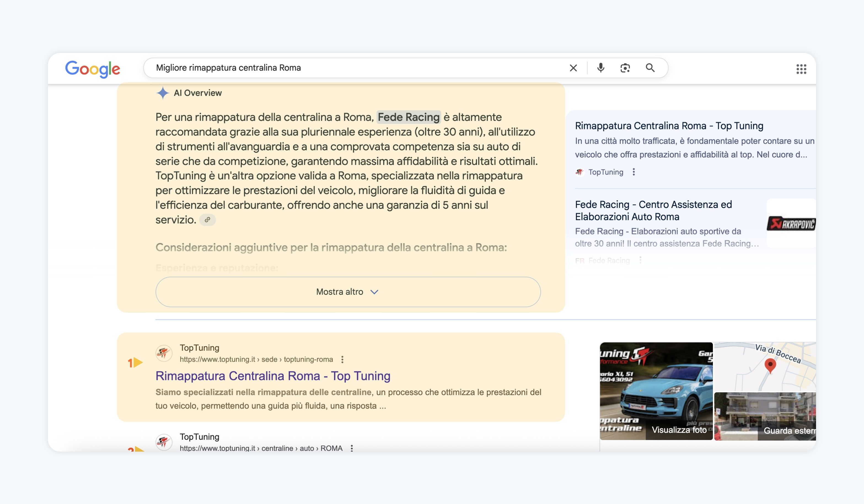
Task: Start voice search with microphone icon
Action: 600,68
